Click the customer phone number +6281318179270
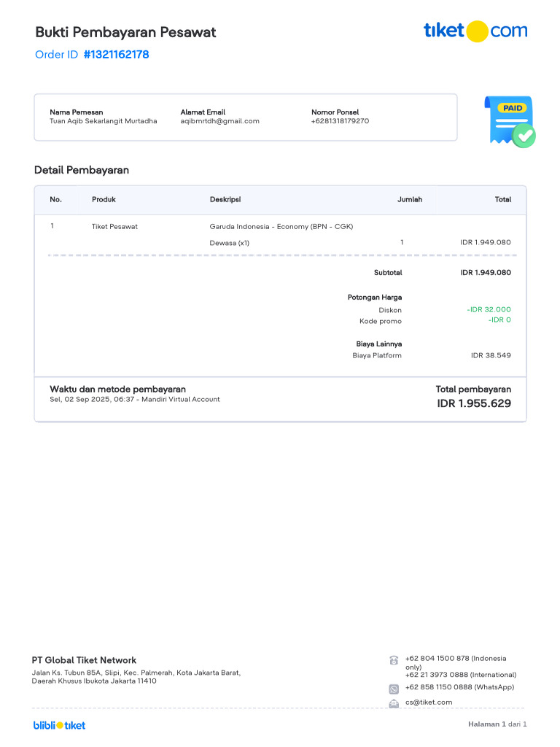The image size is (560, 747). [x=340, y=121]
